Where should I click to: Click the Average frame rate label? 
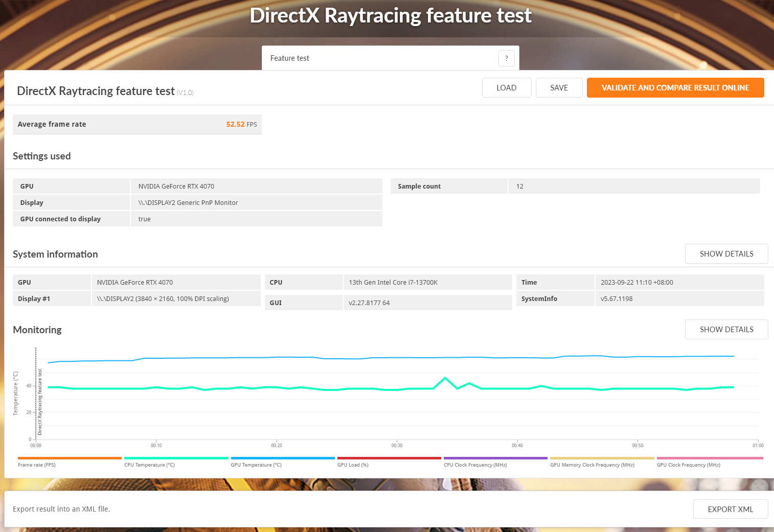point(52,124)
